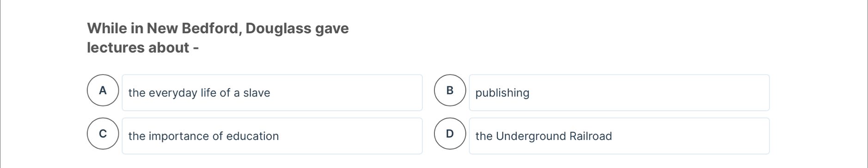Select the circle labeled A
The image size is (868, 168).
click(x=103, y=90)
